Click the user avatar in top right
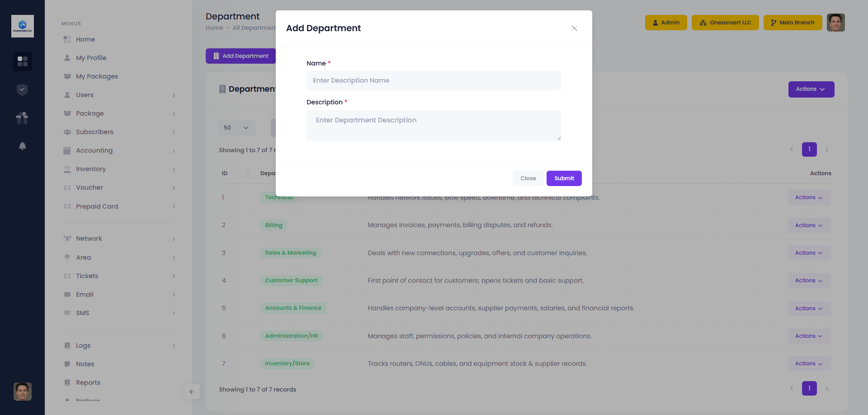Viewport: 868px width, 415px height. (835, 23)
